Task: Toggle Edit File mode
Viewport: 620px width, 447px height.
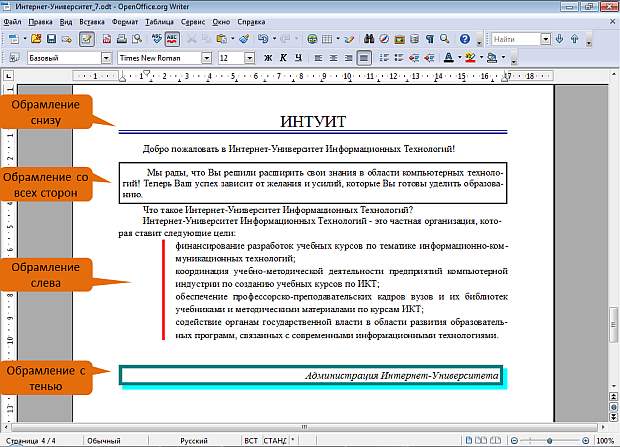Action: pos(87,39)
